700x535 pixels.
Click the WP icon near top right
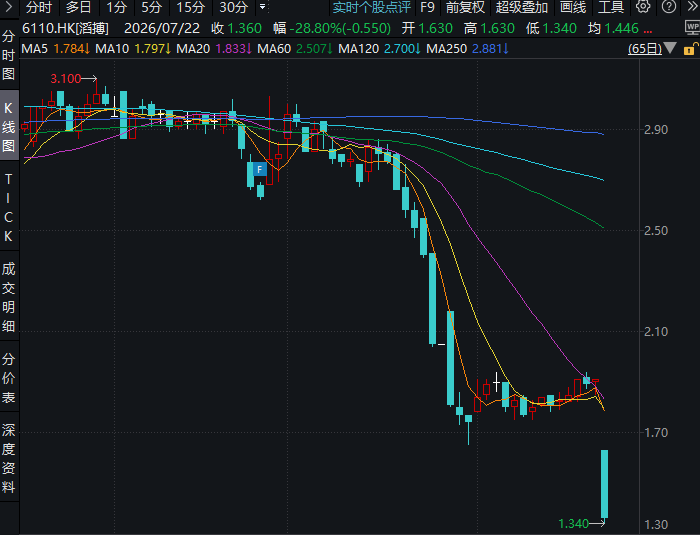692,29
